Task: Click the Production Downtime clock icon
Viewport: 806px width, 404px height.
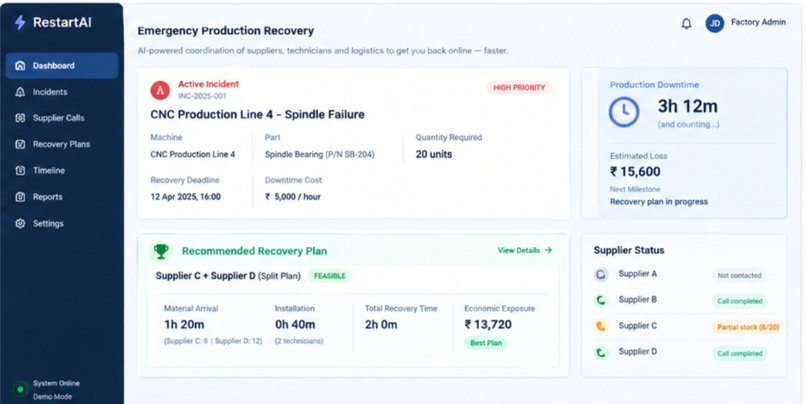Action: point(624,112)
